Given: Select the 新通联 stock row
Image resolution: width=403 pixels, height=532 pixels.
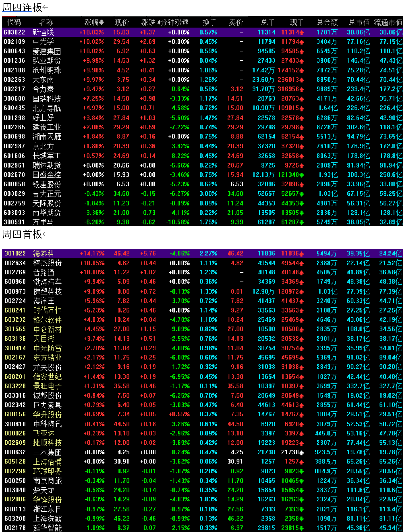Looking at the screenshot, I should (x=202, y=32).
